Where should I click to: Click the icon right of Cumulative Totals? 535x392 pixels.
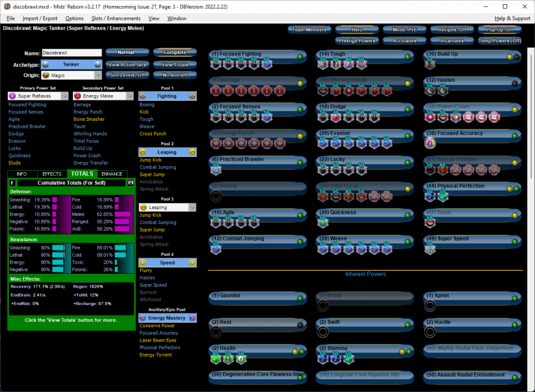tap(131, 183)
